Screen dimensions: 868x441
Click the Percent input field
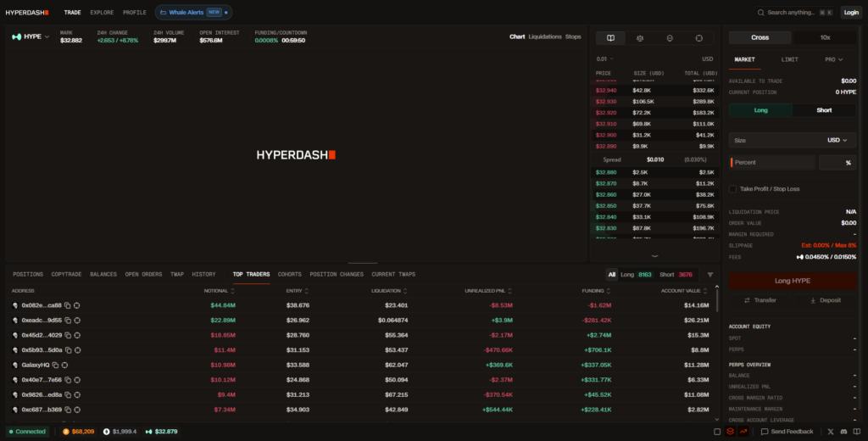click(772, 162)
